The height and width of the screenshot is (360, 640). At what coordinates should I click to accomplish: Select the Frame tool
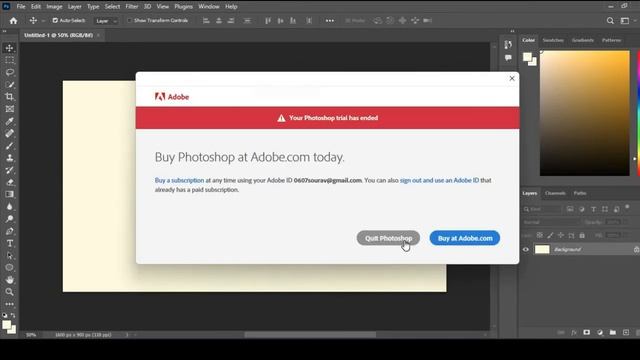pos(9,109)
